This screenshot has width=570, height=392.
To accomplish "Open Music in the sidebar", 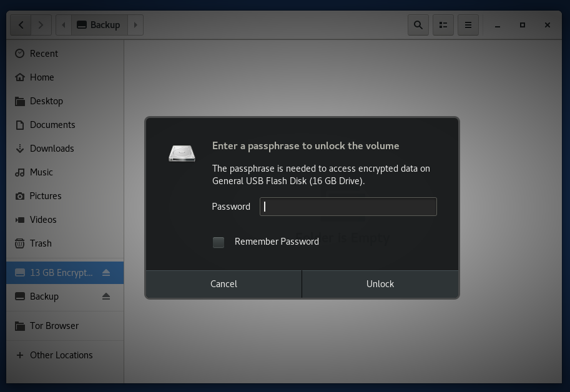I will [65, 172].
